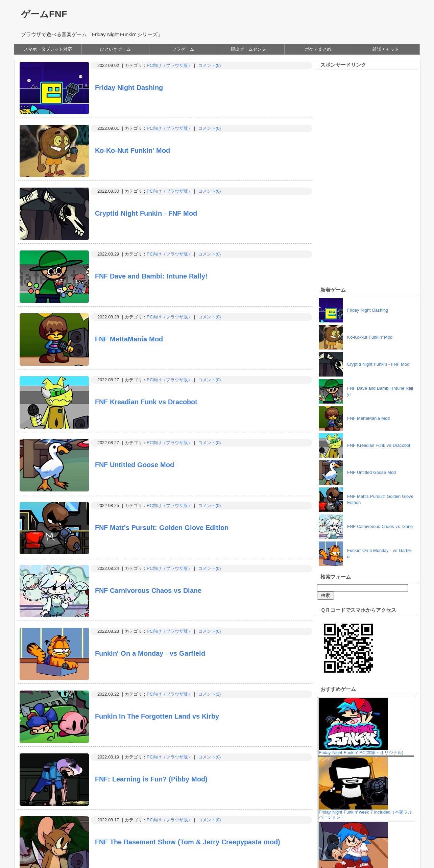This screenshot has height=868, width=434.
Task: Click sidebar Kreadian Funk small thumbnail
Action: tap(331, 445)
